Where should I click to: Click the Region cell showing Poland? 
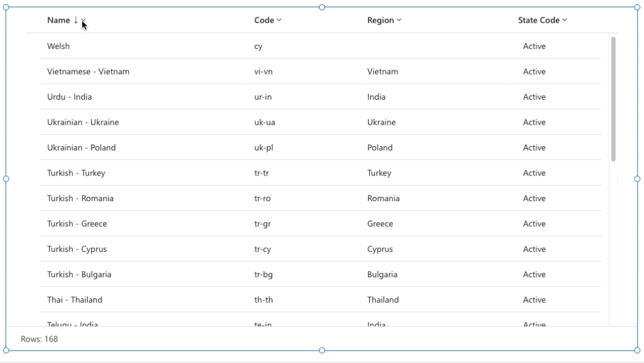click(x=380, y=147)
